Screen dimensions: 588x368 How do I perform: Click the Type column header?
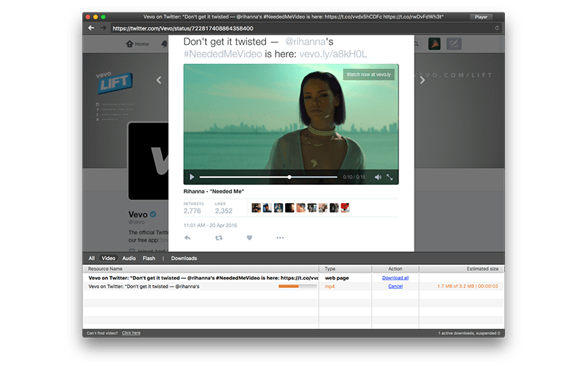[x=345, y=269]
